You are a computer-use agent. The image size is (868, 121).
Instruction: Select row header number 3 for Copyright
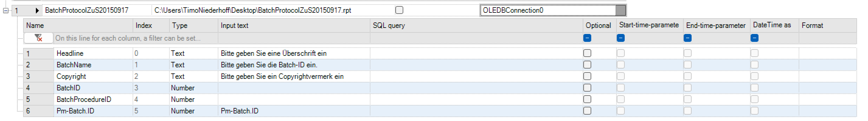point(38,76)
